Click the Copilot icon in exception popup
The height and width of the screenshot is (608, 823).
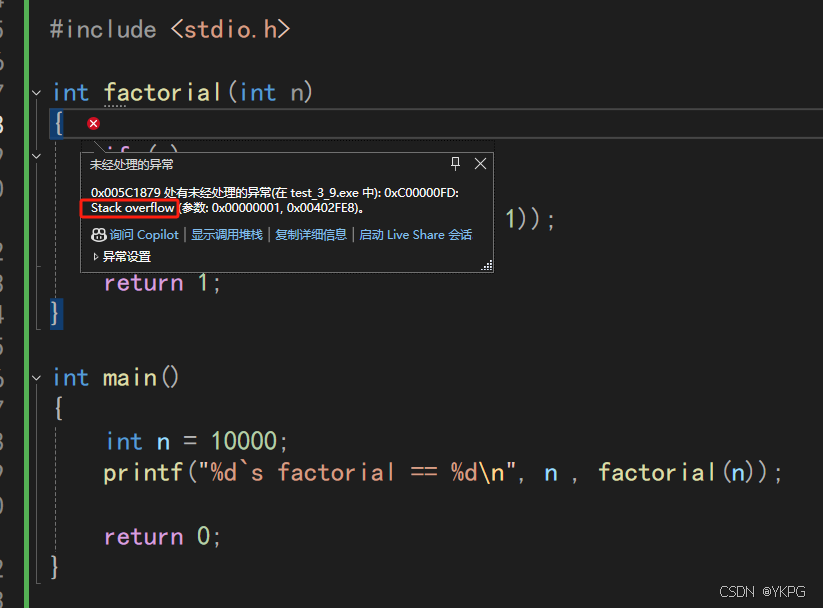point(99,235)
